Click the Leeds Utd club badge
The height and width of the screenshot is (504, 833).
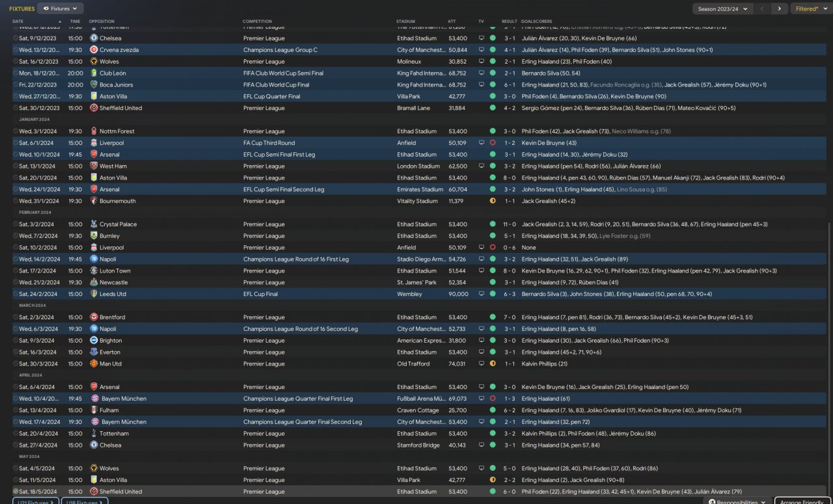94,295
